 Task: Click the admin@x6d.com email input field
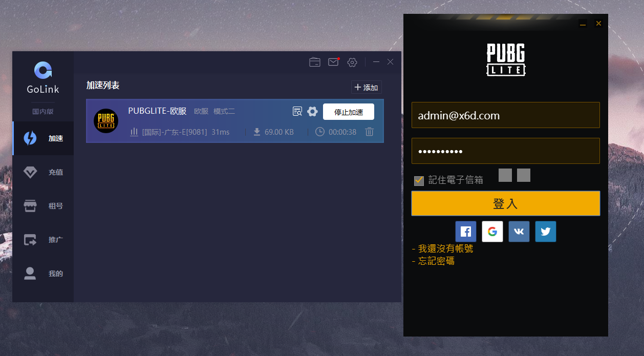[x=505, y=115]
